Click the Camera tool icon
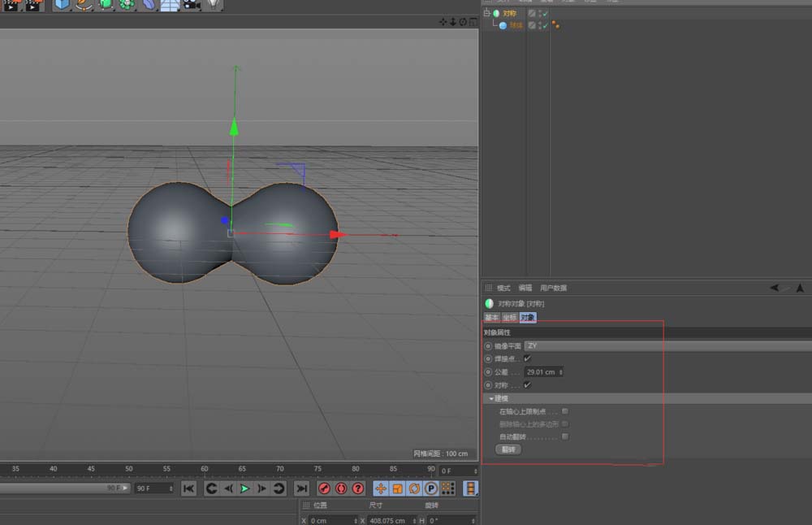Viewport: 812px width, 525px height. (x=190, y=7)
